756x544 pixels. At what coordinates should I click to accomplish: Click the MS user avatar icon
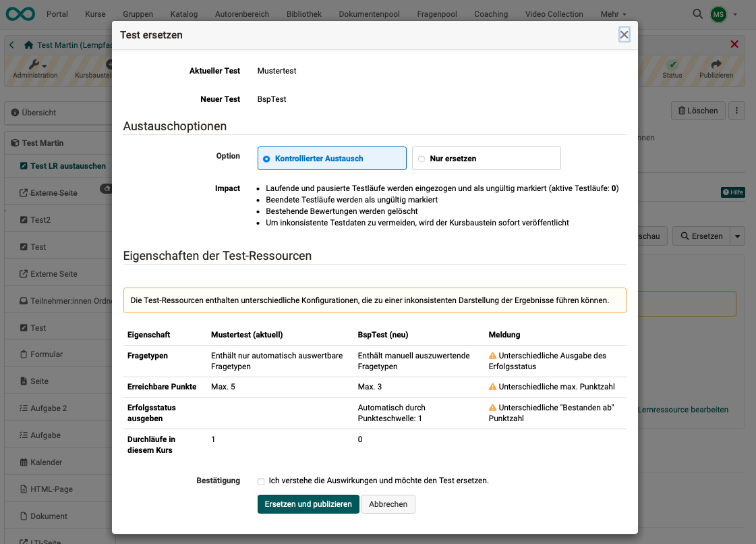point(717,13)
